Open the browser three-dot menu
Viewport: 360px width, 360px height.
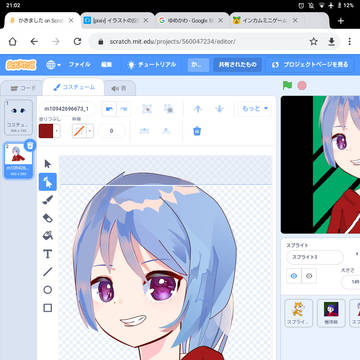coord(349,41)
